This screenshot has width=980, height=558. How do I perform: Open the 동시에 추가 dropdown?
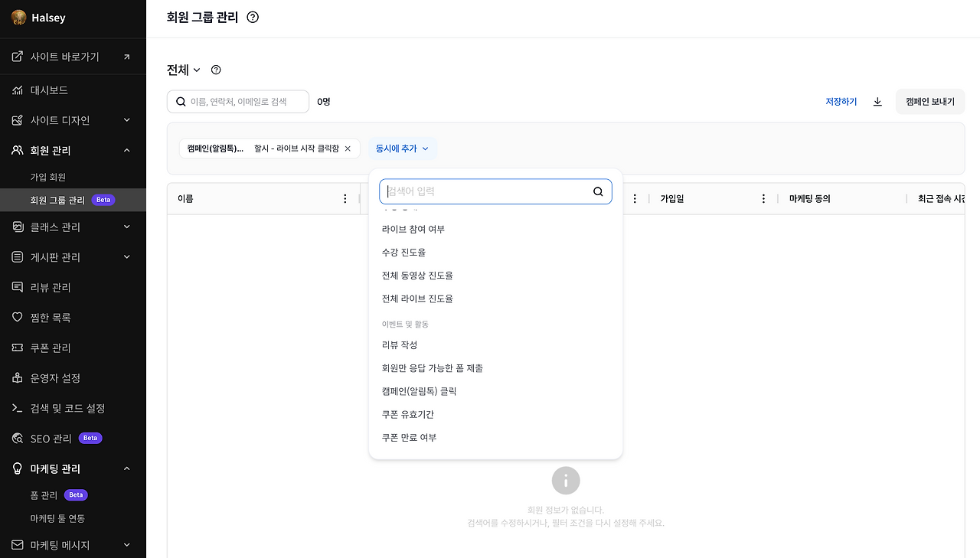pos(403,149)
